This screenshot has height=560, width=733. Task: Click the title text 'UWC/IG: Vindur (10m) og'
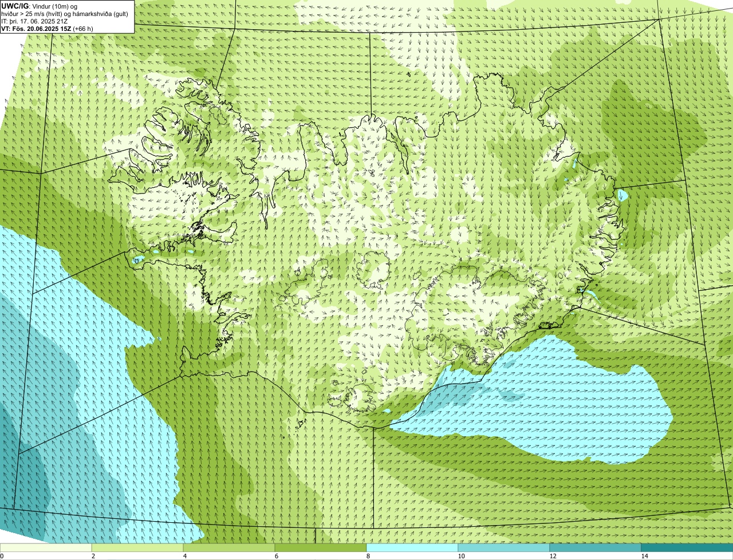point(39,6)
